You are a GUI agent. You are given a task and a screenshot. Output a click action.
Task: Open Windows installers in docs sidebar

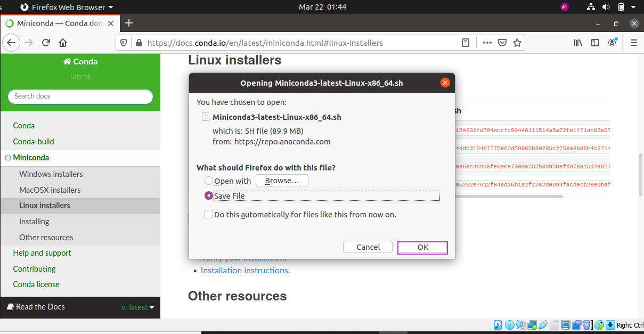[x=51, y=174]
